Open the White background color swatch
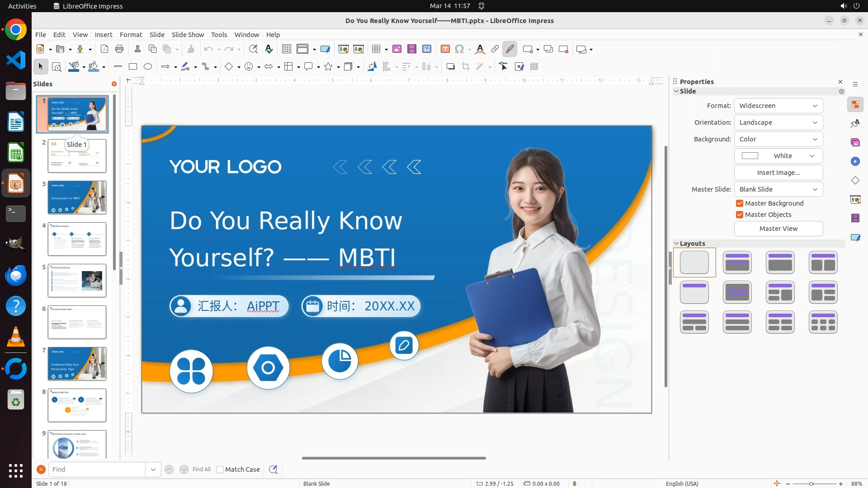Screen dimensions: 868x488 (x=778, y=156)
